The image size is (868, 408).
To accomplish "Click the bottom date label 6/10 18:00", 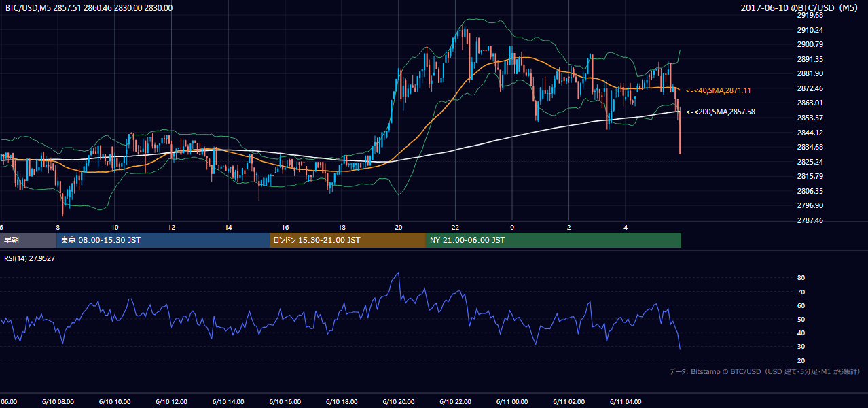I will [342, 402].
